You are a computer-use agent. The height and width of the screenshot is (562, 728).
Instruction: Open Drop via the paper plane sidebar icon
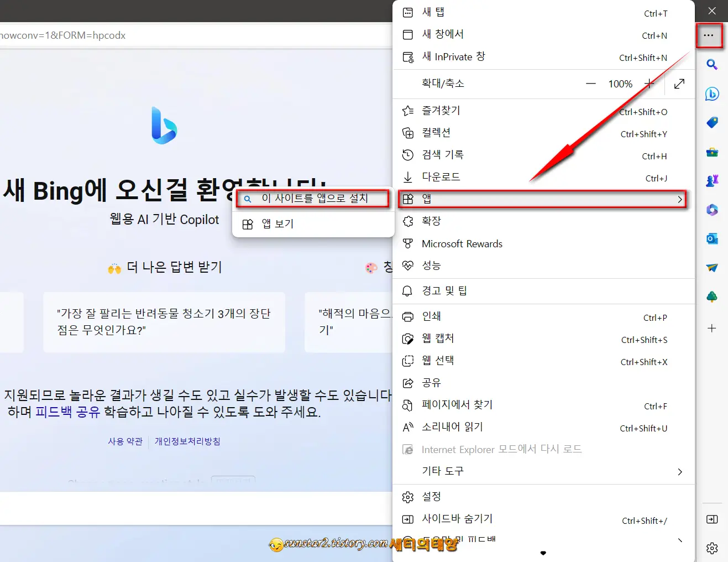click(x=712, y=268)
